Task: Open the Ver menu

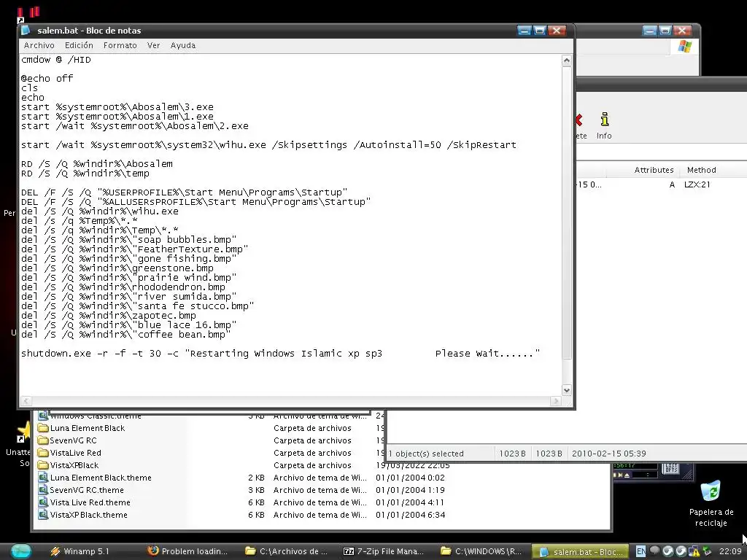Action: pos(153,45)
